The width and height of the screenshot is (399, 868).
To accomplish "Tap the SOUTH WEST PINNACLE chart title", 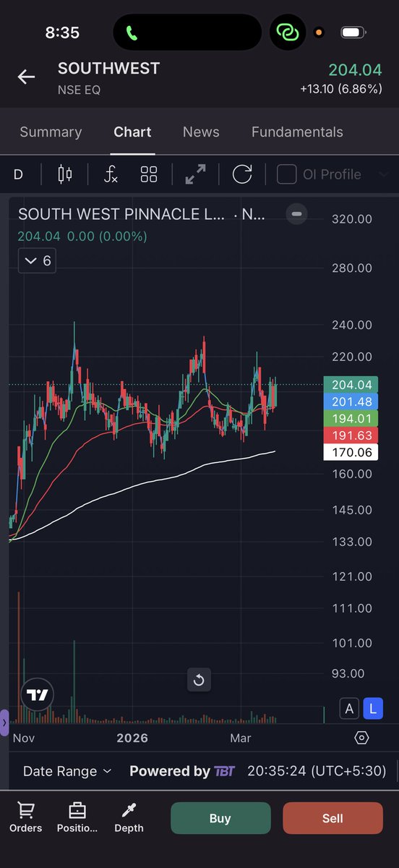I will [142, 214].
